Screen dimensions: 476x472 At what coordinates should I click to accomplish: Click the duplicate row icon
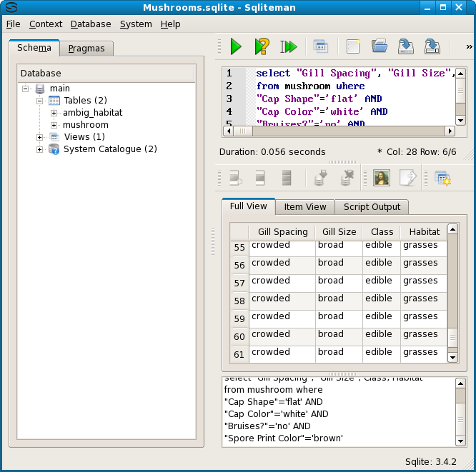pos(260,178)
